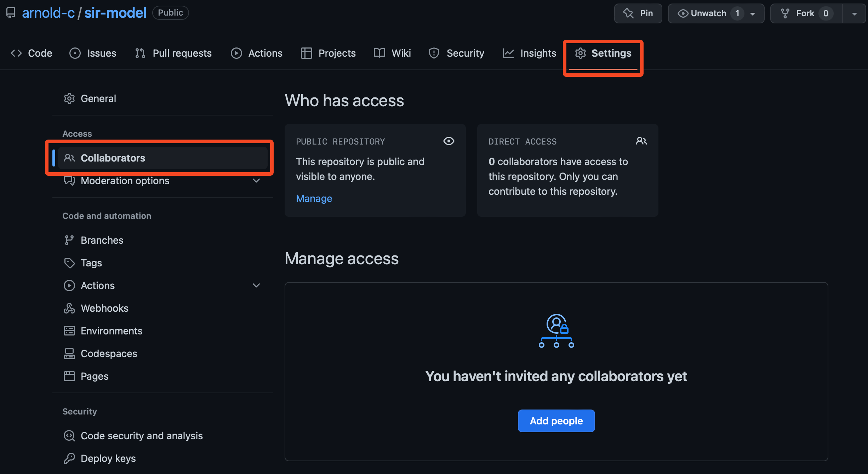The width and height of the screenshot is (868, 474).
Task: Open the General settings item
Action: [98, 98]
